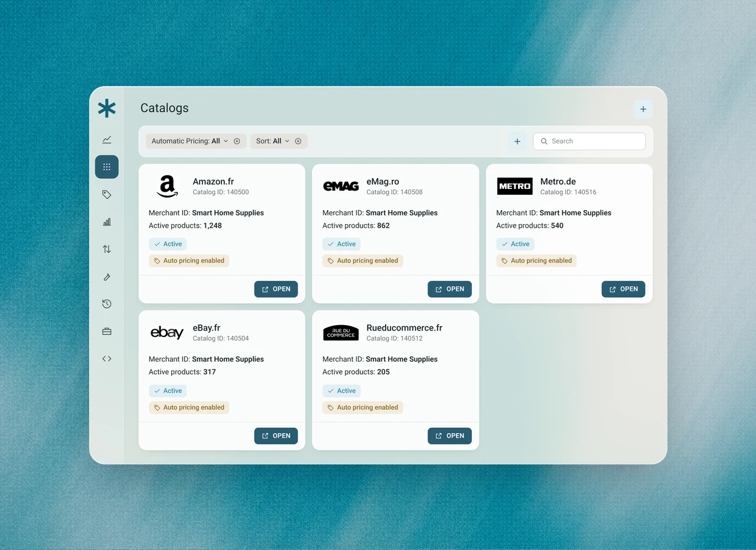Select the Rueducommerce.fr card title

404,328
